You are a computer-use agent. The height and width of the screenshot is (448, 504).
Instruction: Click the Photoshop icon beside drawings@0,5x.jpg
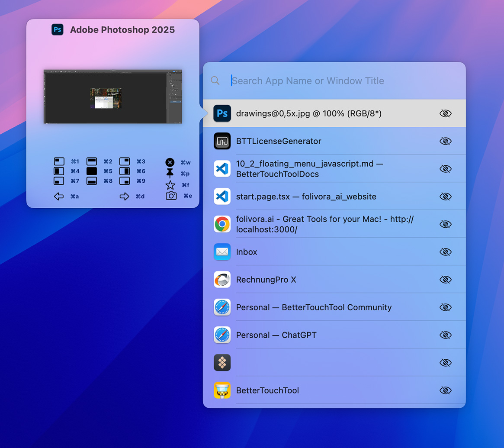pyautogui.click(x=222, y=113)
